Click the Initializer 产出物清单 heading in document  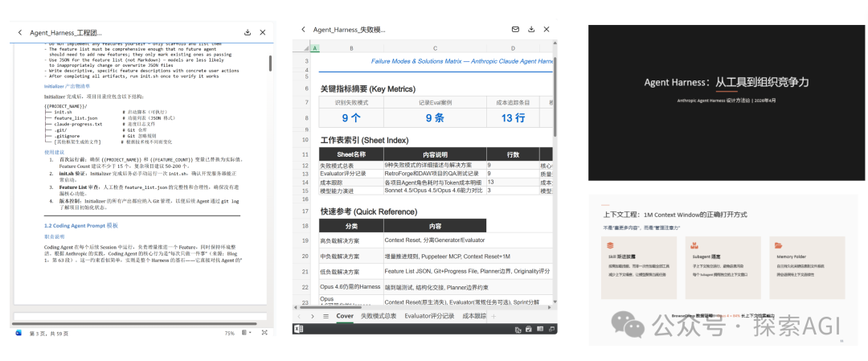[x=68, y=86]
